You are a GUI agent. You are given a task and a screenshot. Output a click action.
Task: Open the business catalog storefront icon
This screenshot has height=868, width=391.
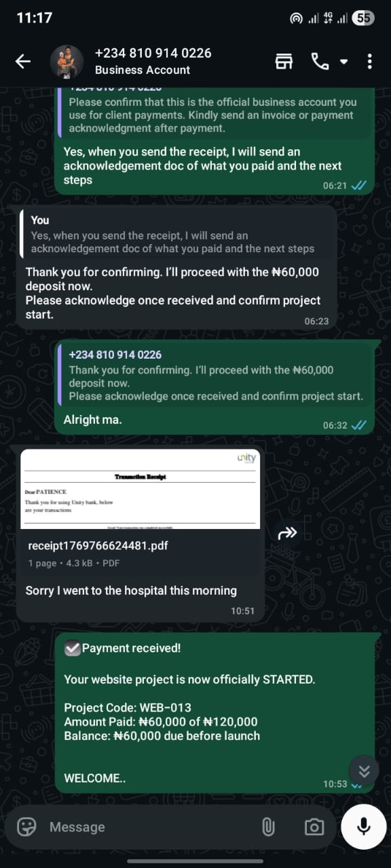pyautogui.click(x=284, y=60)
